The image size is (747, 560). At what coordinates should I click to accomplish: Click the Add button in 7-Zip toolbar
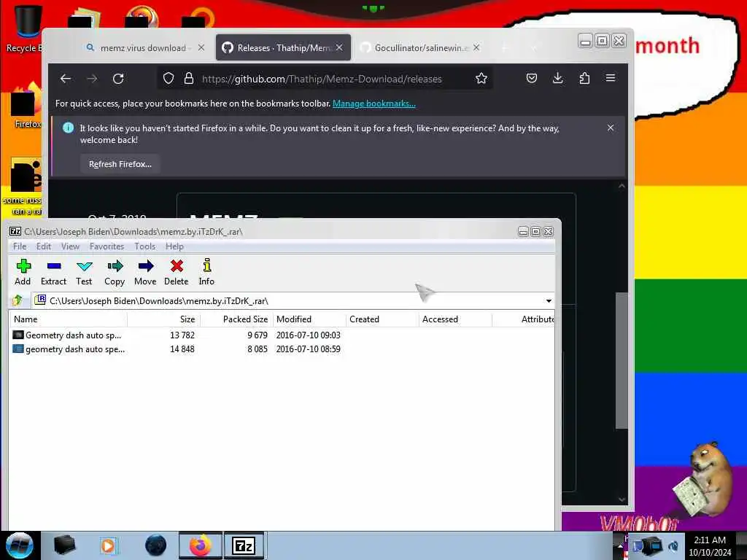(23, 272)
